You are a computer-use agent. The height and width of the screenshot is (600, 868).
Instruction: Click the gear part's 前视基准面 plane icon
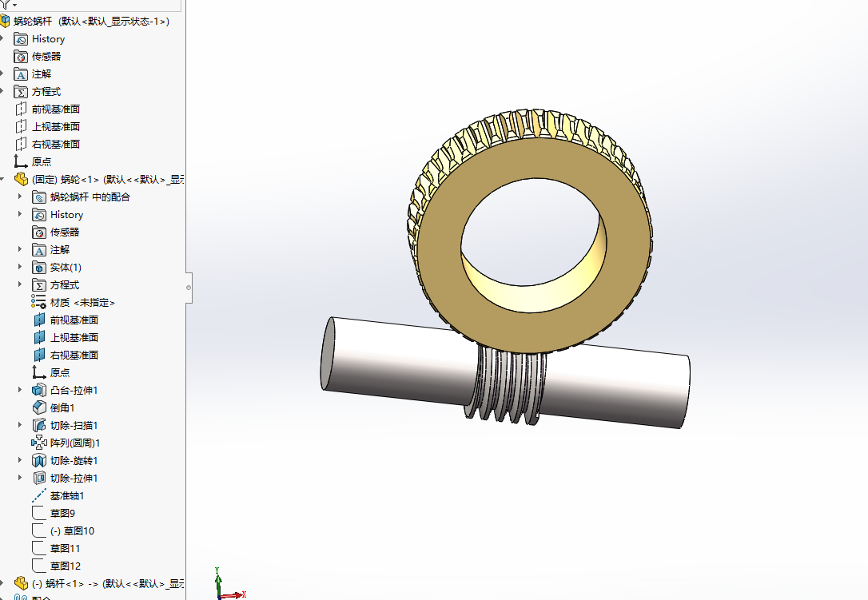pyautogui.click(x=38, y=320)
